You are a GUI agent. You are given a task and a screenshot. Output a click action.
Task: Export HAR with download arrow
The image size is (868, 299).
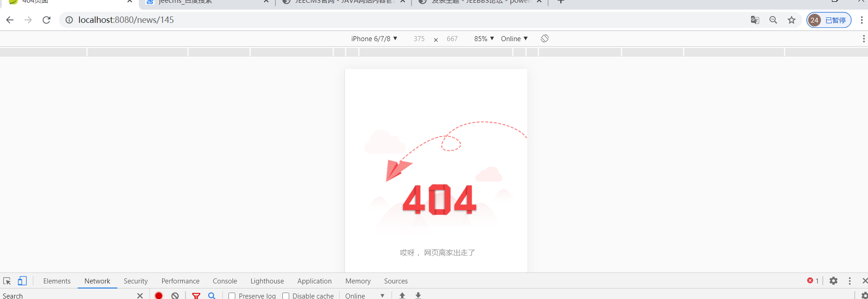pyautogui.click(x=418, y=295)
